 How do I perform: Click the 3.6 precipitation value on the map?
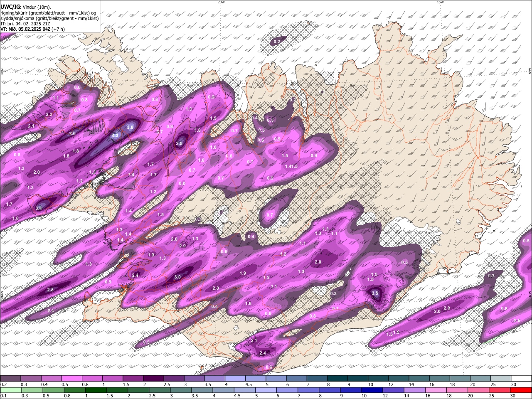[72, 133]
